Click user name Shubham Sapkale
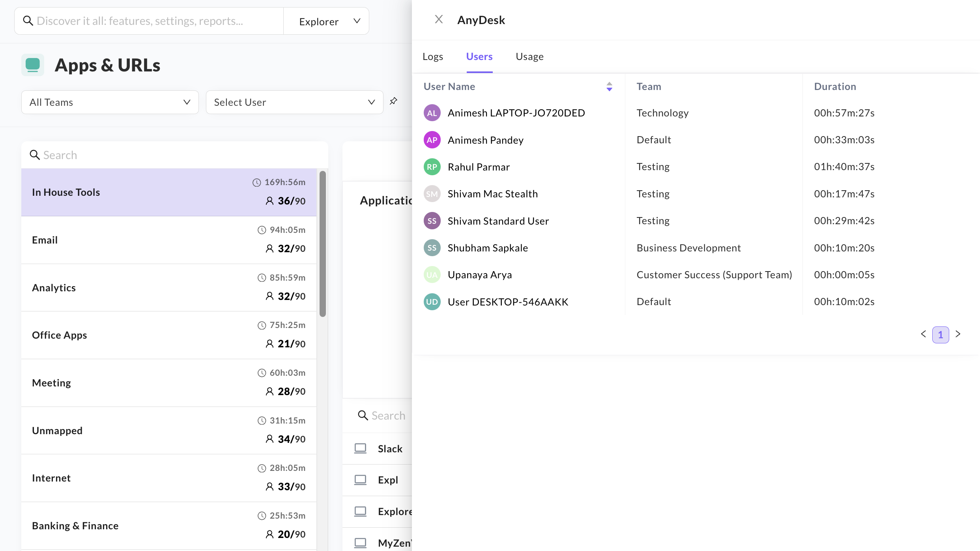Image resolution: width=980 pixels, height=551 pixels. [x=488, y=248]
